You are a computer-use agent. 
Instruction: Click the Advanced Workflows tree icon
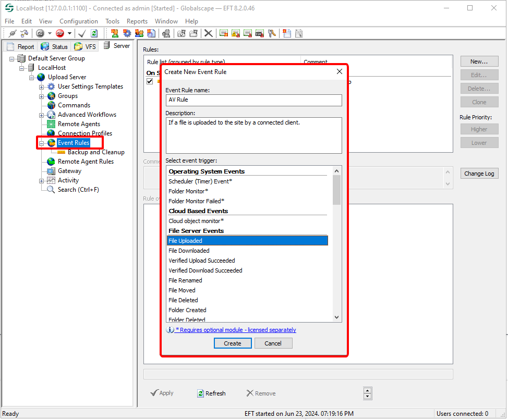tap(51, 115)
